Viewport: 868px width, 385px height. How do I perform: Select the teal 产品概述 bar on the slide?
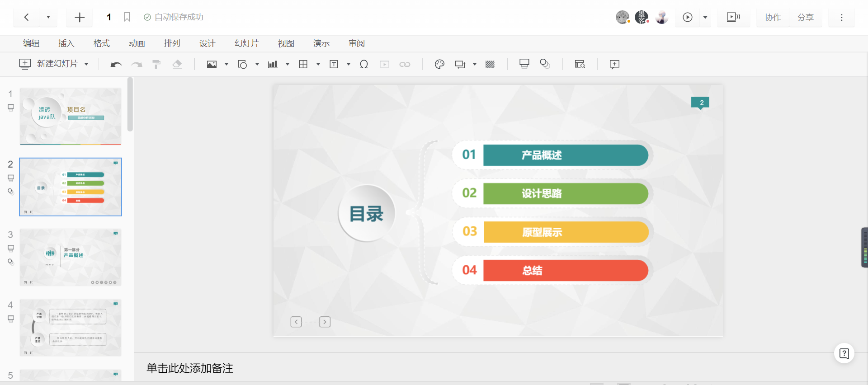coord(566,155)
